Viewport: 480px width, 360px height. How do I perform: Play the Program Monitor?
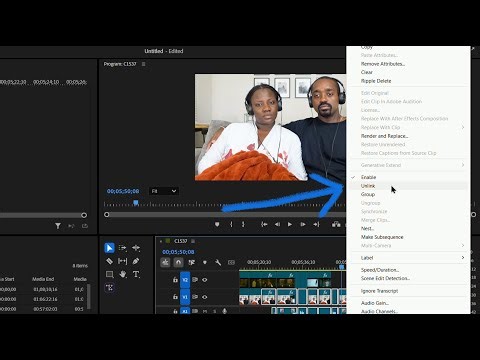pyautogui.click(x=290, y=225)
